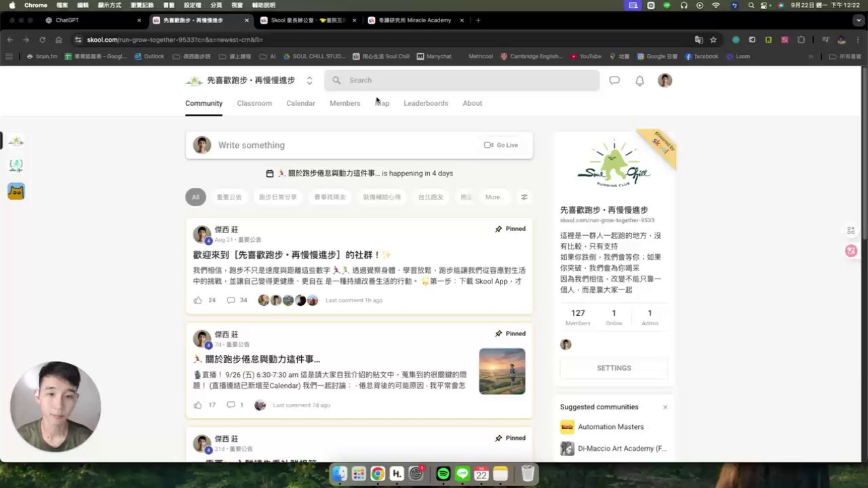
Task: Open the notifications bell
Action: (639, 81)
